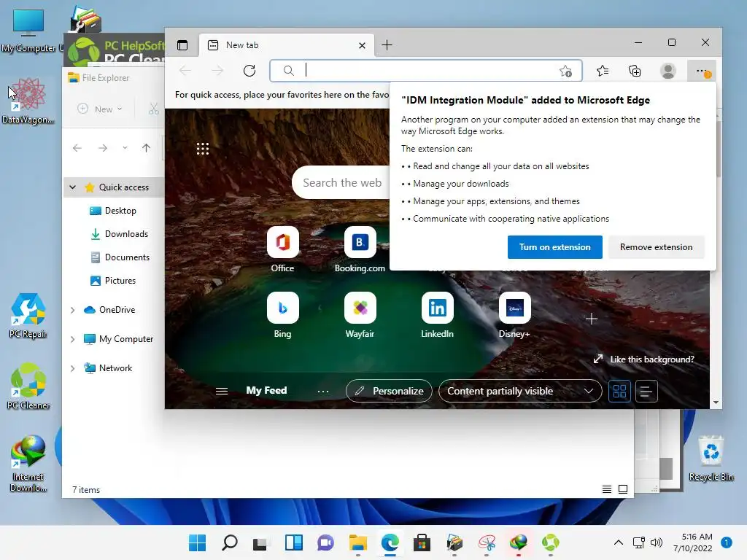Screen dimensions: 747x560
Task: Switch feed to list layout view
Action: [x=646, y=391]
